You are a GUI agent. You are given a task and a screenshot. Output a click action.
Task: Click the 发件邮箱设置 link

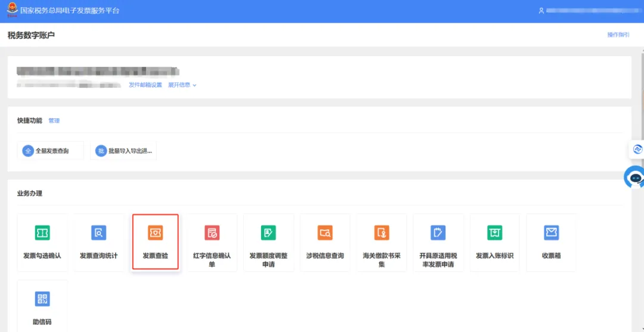click(145, 85)
